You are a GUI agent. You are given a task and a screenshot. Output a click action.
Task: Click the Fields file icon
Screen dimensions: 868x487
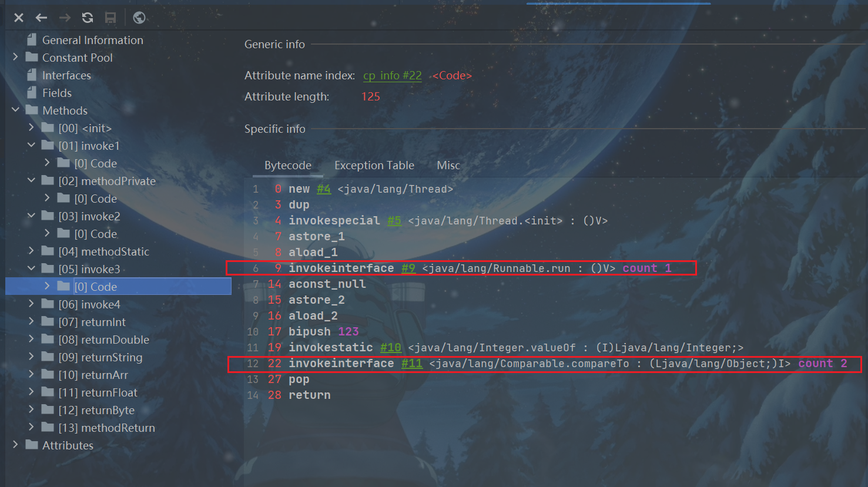click(32, 93)
